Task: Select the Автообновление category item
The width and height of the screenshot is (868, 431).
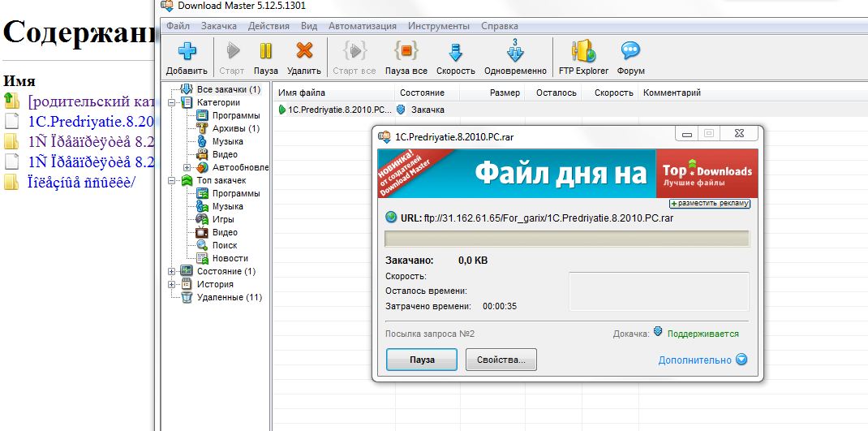Action: 239,167
